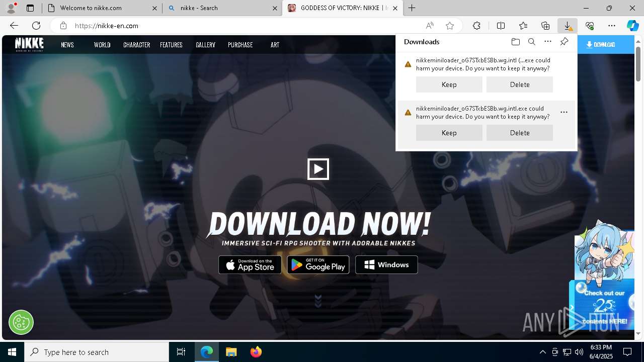Reload the page with the refresh icon
Image resolution: width=644 pixels, height=362 pixels.
pyautogui.click(x=36, y=26)
